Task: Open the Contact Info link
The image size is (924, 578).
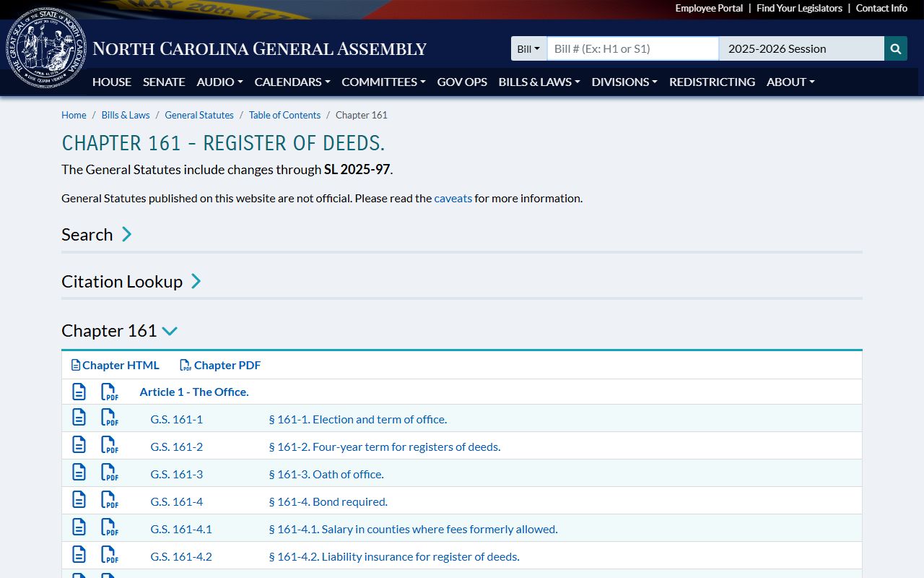Action: point(881,8)
